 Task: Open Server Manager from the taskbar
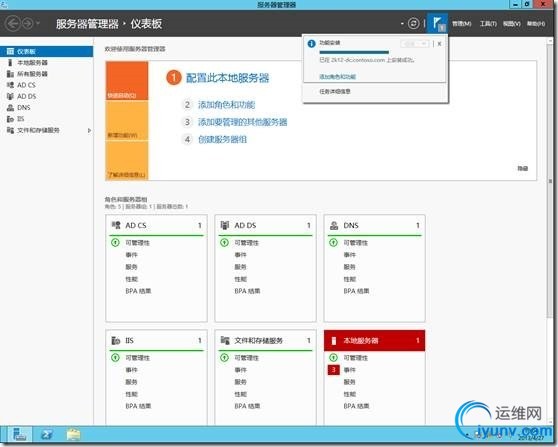click(x=20, y=434)
